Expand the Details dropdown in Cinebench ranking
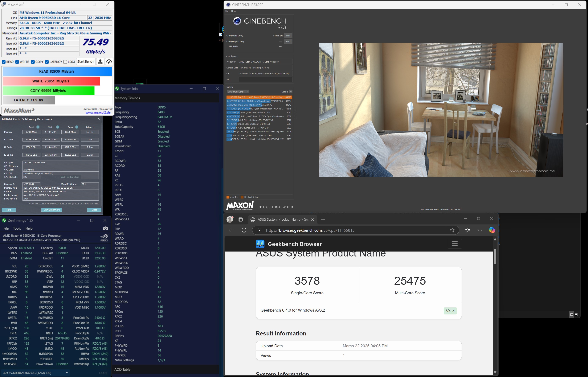This screenshot has height=377, width=588. [x=291, y=92]
